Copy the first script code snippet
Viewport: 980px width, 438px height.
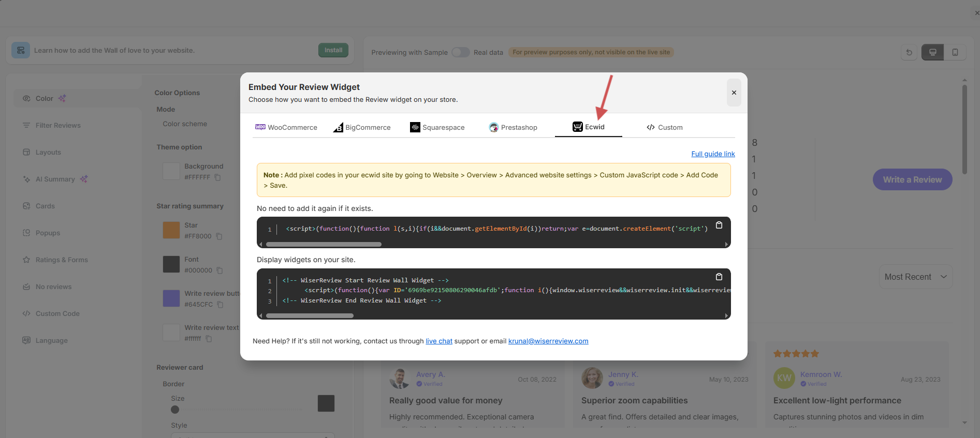719,225
